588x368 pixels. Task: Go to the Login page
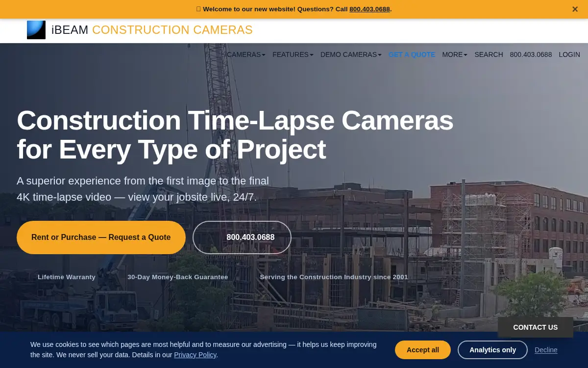tap(569, 54)
